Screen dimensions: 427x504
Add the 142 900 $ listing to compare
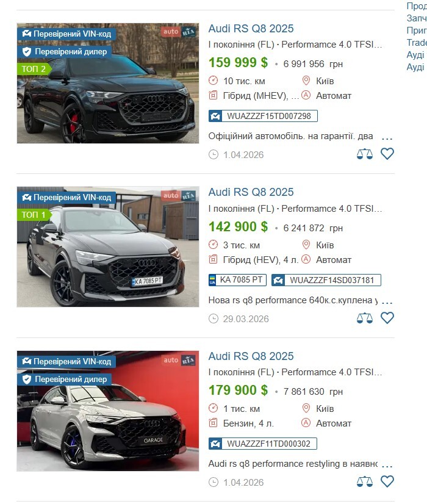coord(365,318)
